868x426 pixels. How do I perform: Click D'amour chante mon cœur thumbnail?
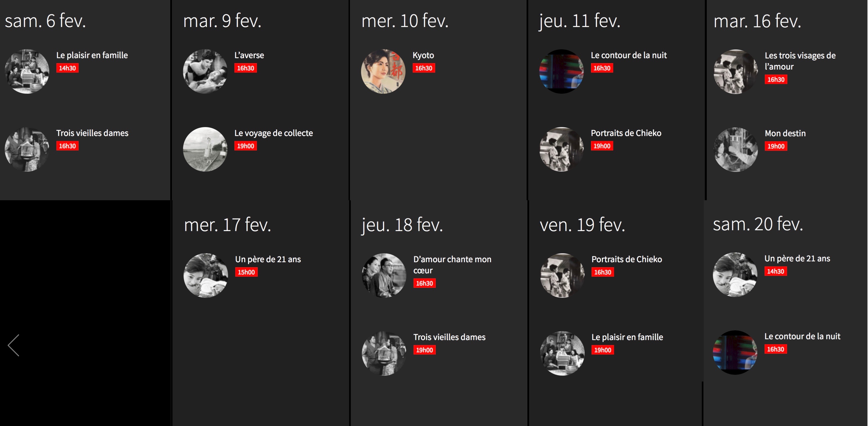(x=384, y=275)
